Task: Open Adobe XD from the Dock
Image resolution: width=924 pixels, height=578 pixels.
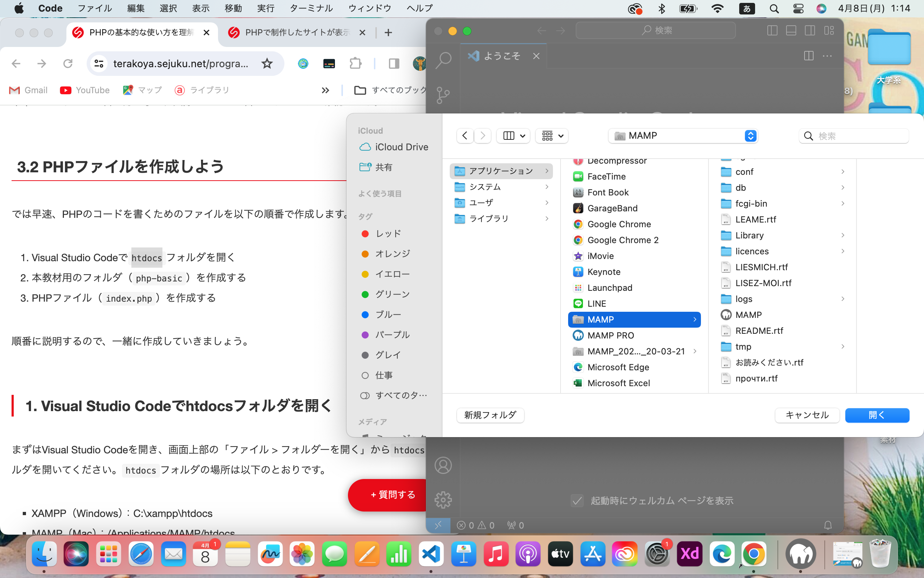Action: coord(689,554)
